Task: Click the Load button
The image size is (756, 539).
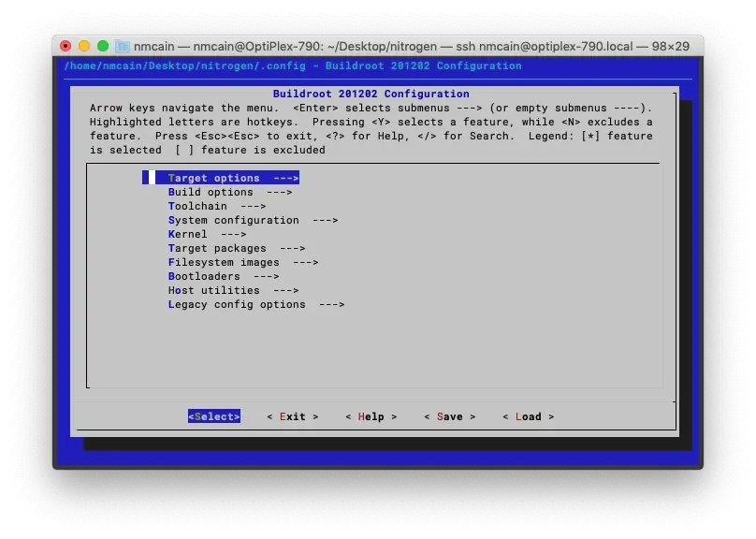Action: [528, 416]
